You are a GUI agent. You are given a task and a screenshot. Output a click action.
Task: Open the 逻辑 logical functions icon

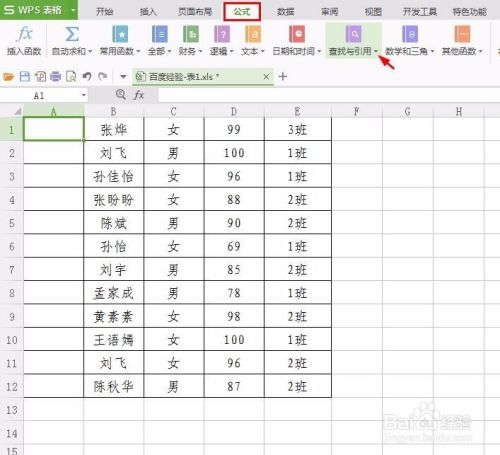pos(222,34)
